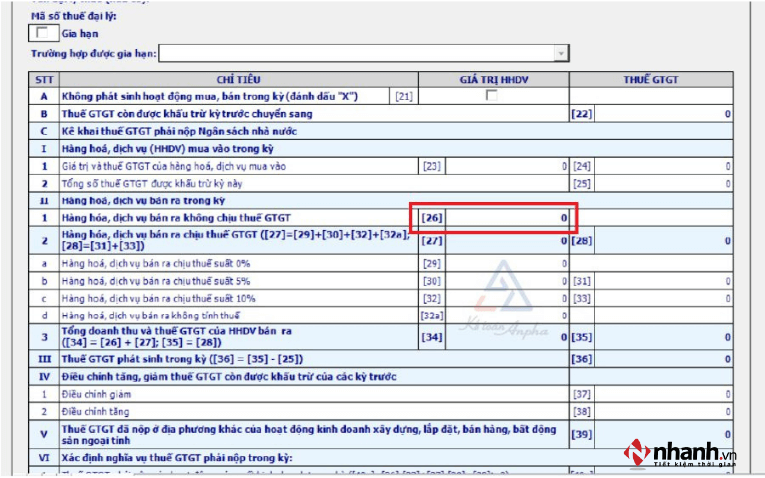Image resolution: width=765 pixels, height=478 pixels.
Task: Click the GIÁ TRỊ HHDV column header
Action: pos(493,78)
